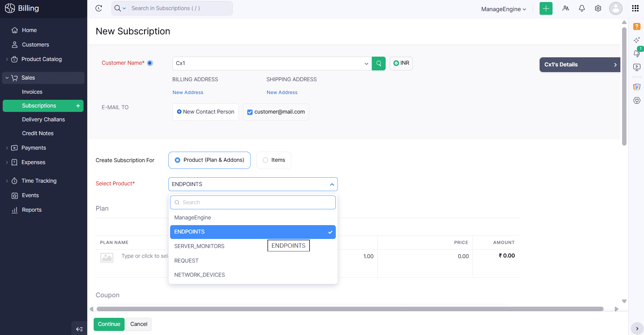Viewport: 644px width, 335px height.
Task: Click the plan image placeholder thumbnail
Action: (107, 257)
